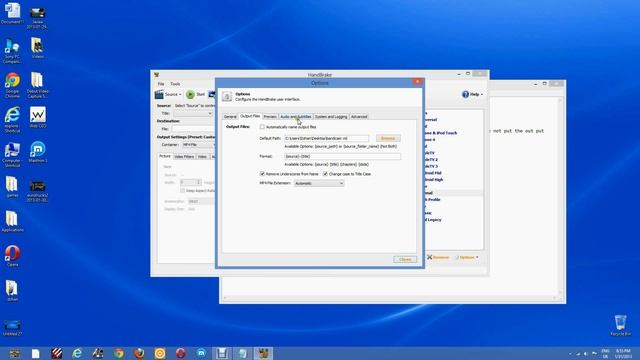This screenshot has height=360, width=640.
Task: Launch Maxthon from the taskbar
Action: tap(201, 353)
